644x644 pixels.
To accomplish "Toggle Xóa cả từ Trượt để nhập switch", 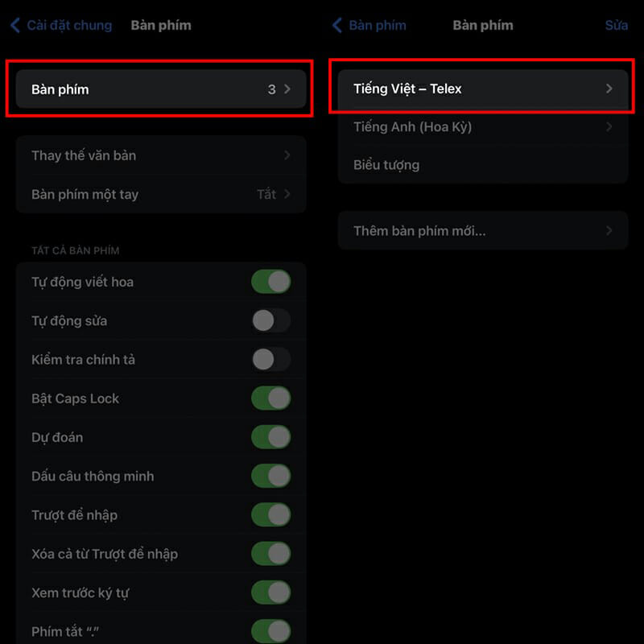I will [270, 554].
